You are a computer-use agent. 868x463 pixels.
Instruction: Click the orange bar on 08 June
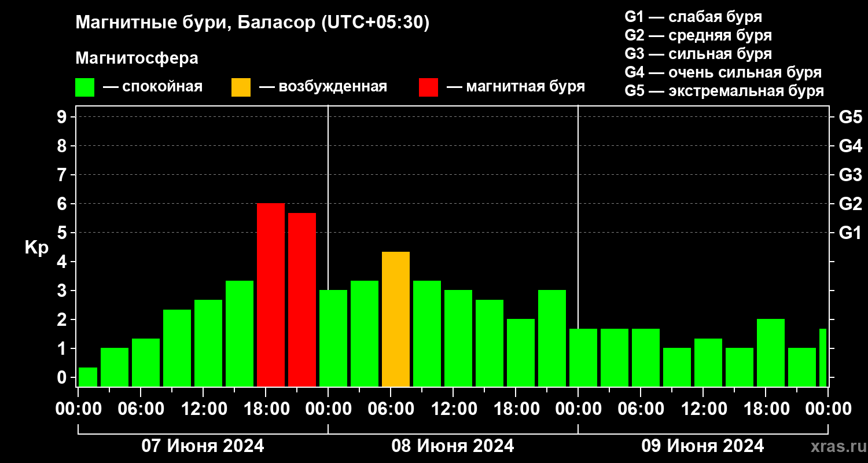point(396,319)
